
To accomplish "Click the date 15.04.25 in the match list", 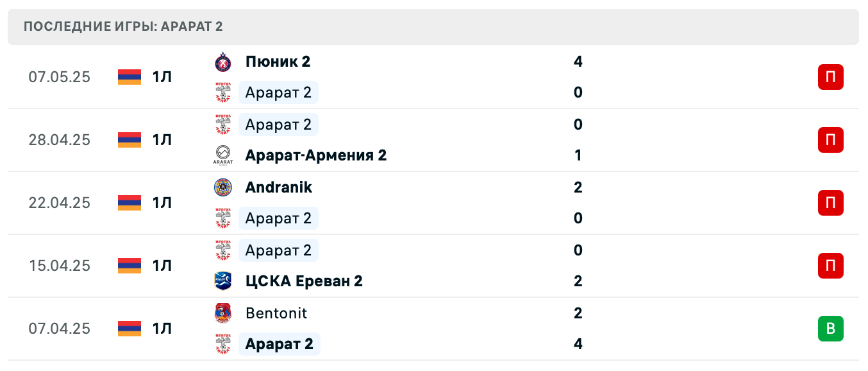I will click(x=59, y=266).
